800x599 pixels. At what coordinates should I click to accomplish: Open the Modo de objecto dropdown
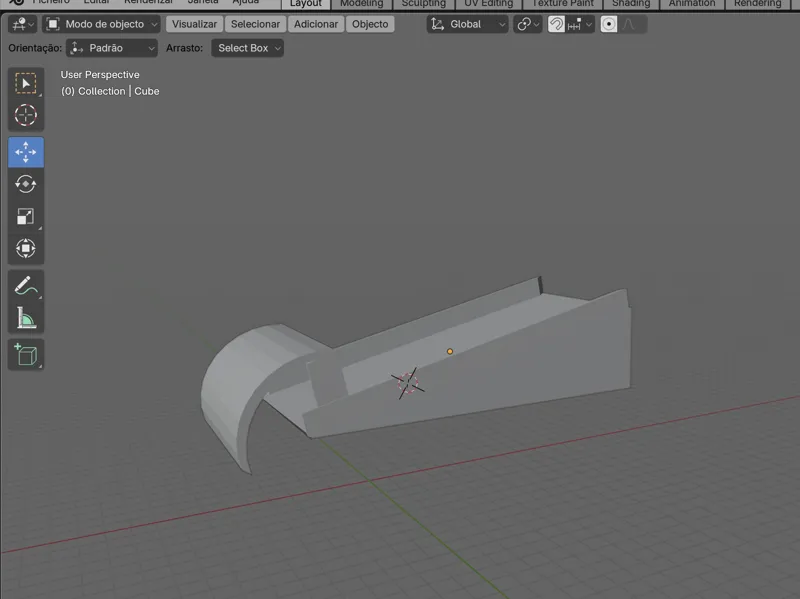(101, 24)
